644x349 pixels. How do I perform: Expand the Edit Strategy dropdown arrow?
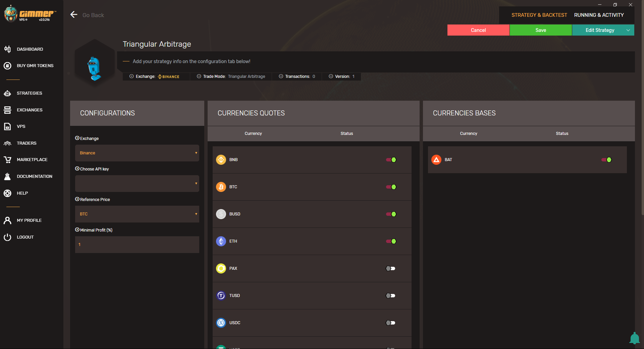pos(628,30)
